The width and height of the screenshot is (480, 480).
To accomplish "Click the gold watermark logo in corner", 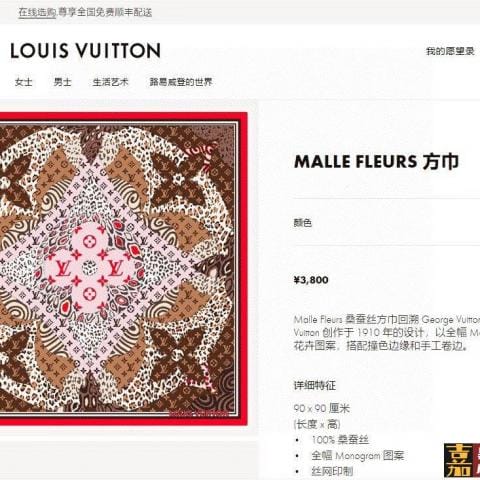I will (x=462, y=461).
